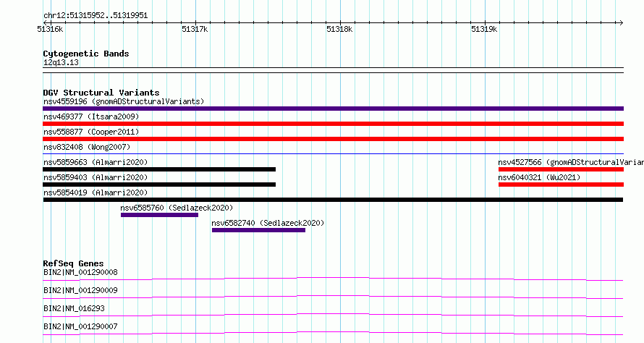Select the nsv6582740 (Sedlazeck2020) label
Screen dimensions: 644x343
point(268,223)
